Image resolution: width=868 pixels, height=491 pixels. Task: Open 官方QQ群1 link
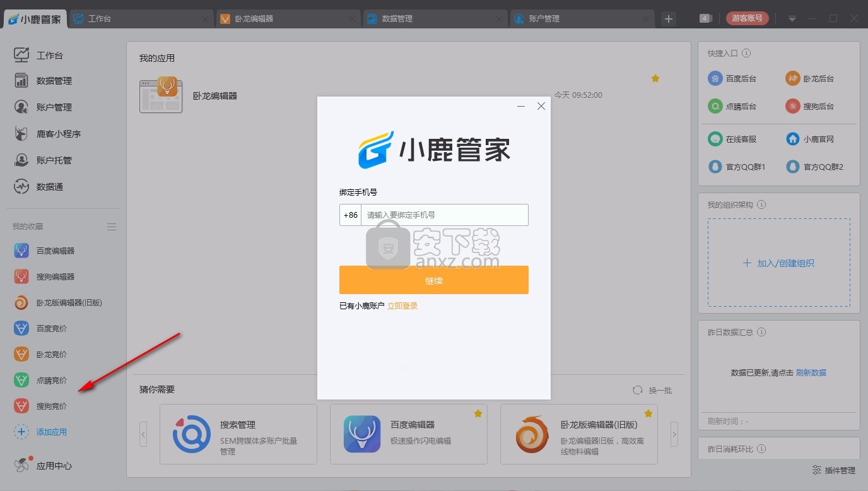[x=736, y=167]
